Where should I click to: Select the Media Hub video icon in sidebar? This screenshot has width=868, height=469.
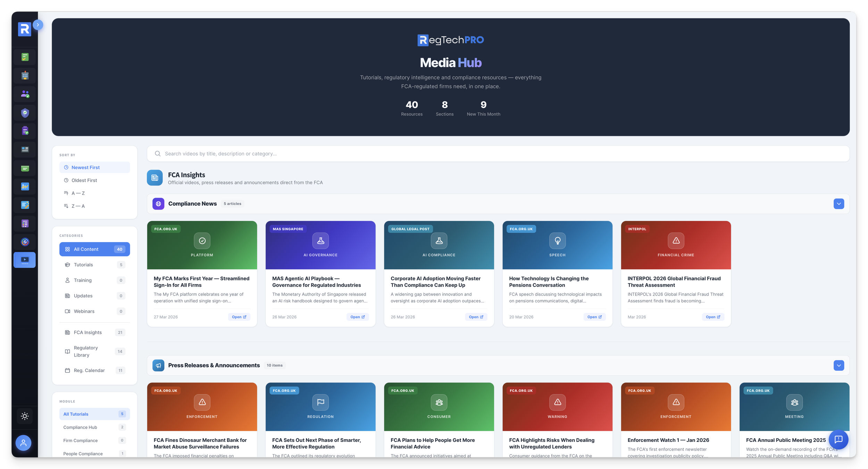pos(24,260)
